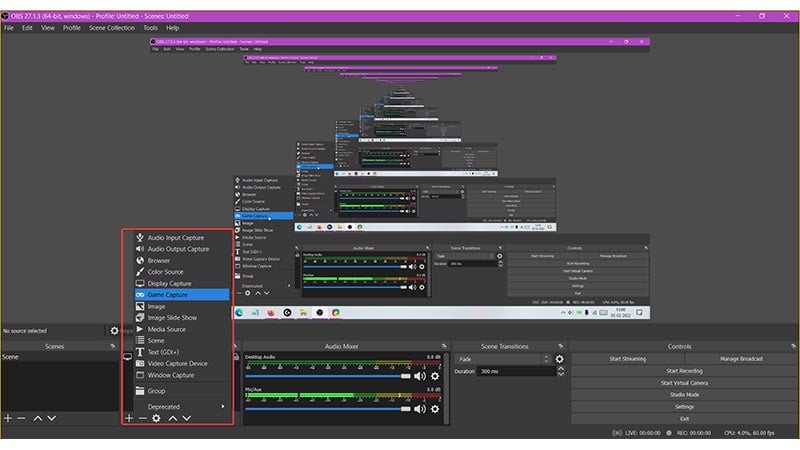Click the Start Streaming button

[x=628, y=359]
